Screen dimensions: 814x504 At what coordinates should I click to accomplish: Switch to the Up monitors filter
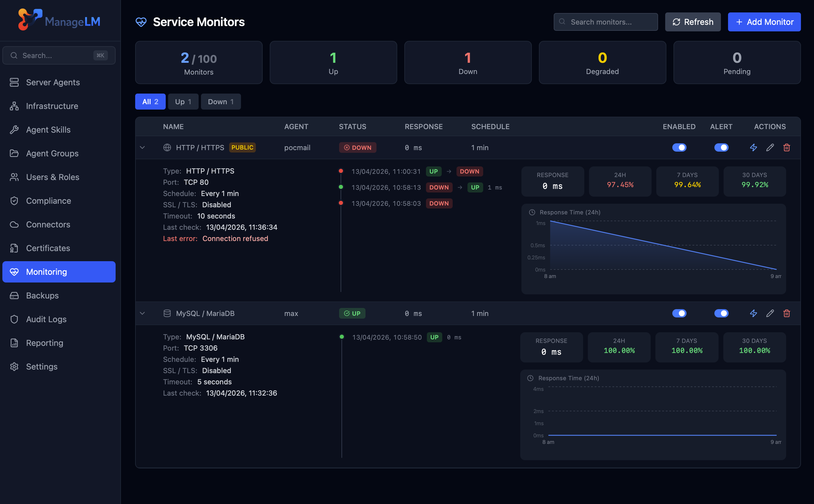point(183,102)
